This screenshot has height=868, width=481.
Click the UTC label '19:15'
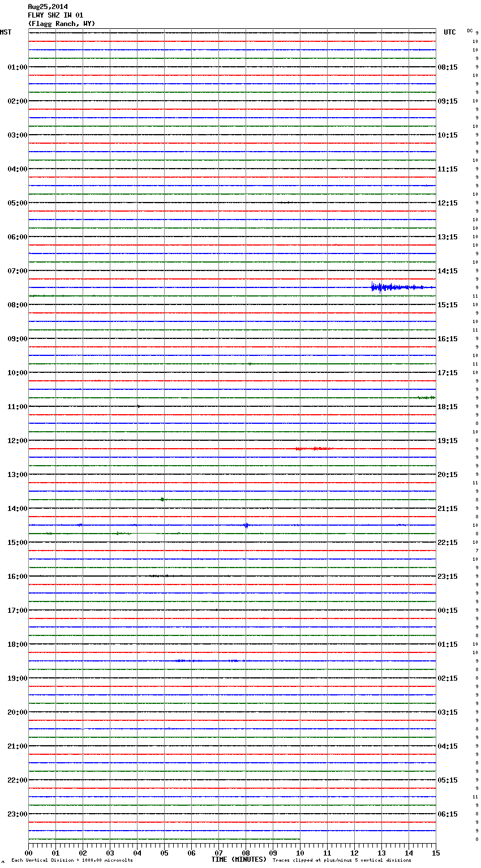(448, 441)
